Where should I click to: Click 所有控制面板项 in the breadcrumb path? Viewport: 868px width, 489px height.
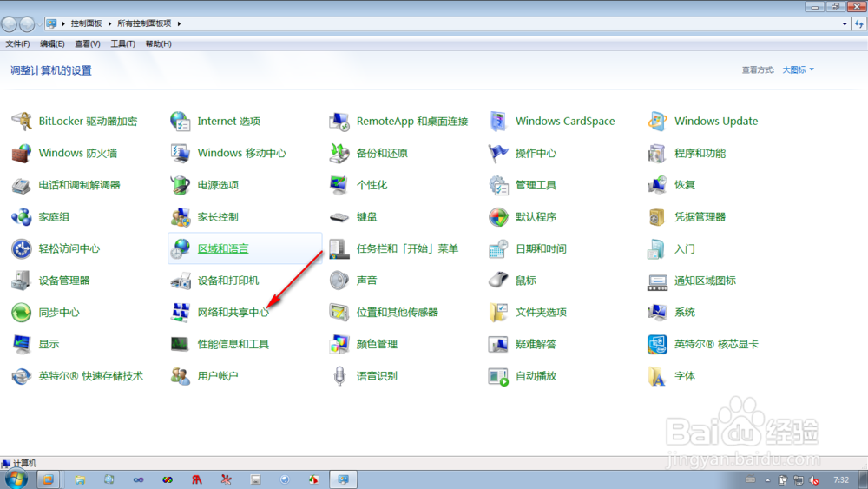click(x=144, y=23)
